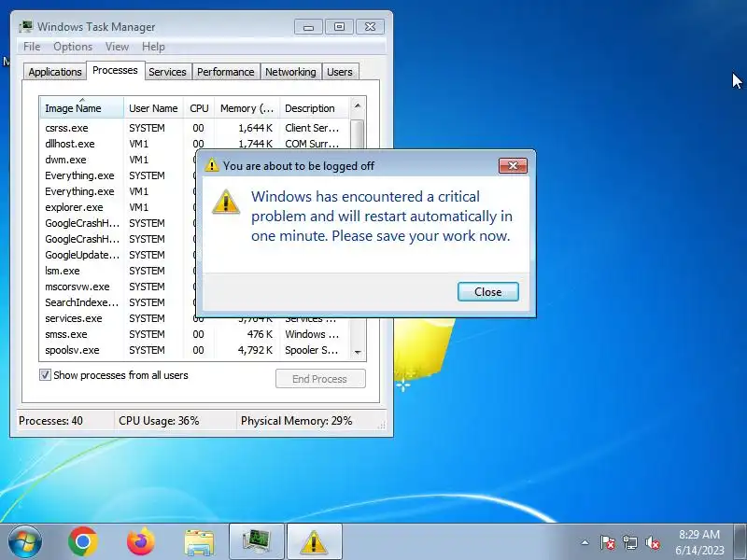Click the Show desktop strip
The height and width of the screenshot is (560, 747).
(x=740, y=542)
